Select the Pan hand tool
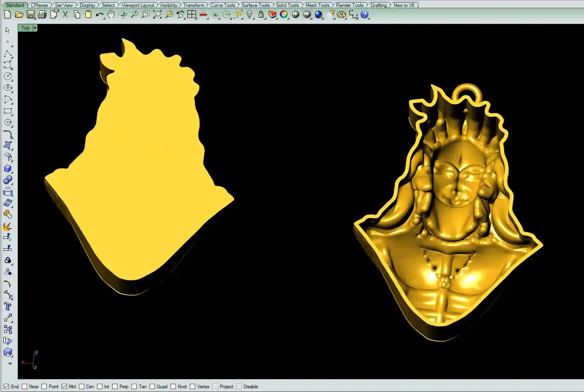Viewport: 584px width, 392px height. click(111, 15)
